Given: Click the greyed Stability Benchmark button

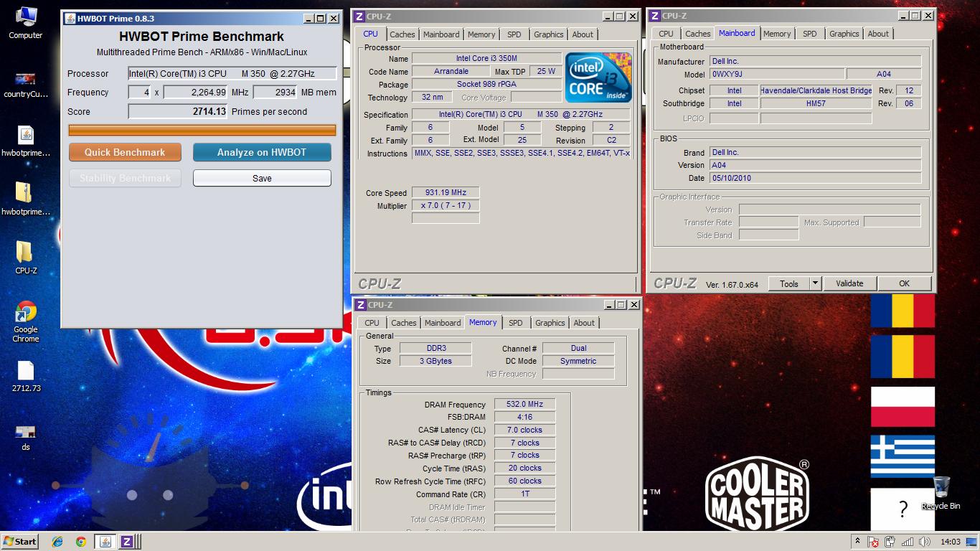Looking at the screenshot, I should click(x=125, y=178).
